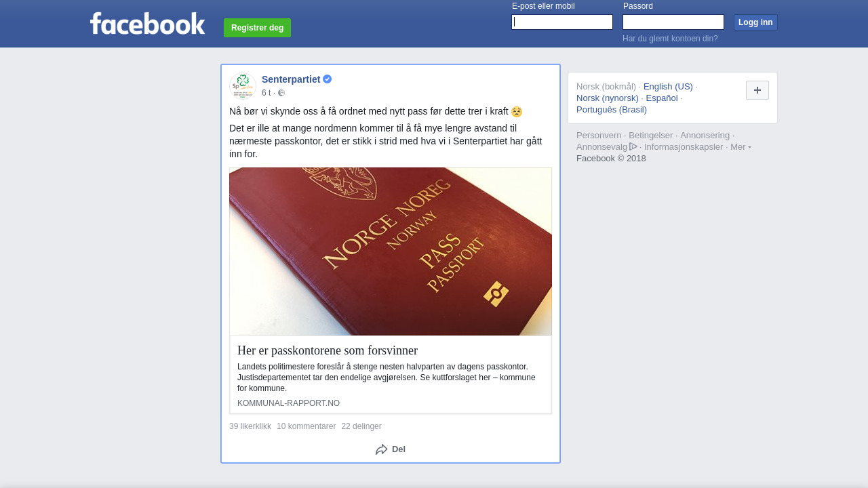Image resolution: width=868 pixels, height=488 pixels.
Task: Open Har du glemt kontoen din link
Action: (670, 39)
